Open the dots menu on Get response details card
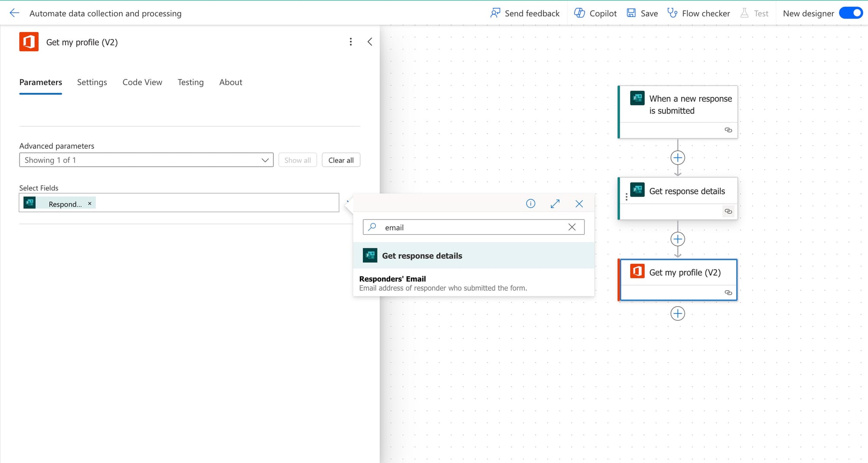Image resolution: width=868 pixels, height=463 pixels. coord(626,197)
